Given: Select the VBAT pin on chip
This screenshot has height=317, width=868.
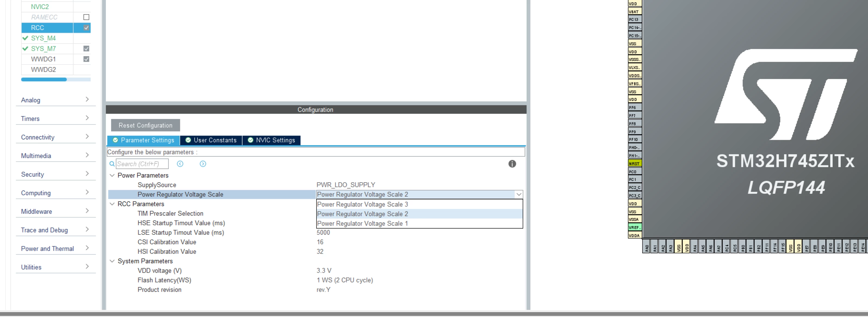Looking at the screenshot, I should (x=634, y=11).
